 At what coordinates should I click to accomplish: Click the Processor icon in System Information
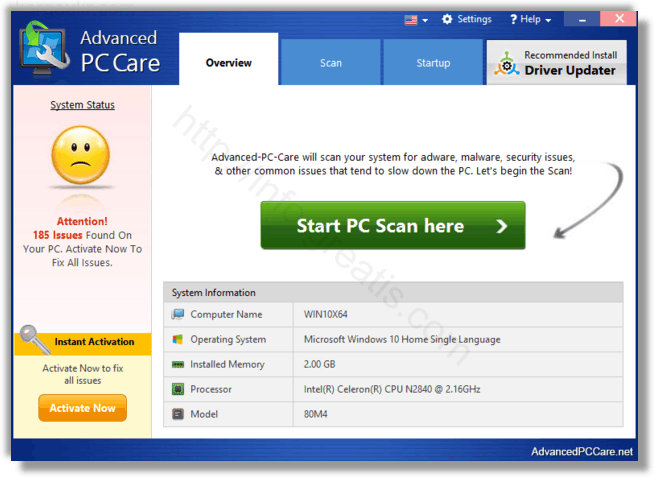coord(178,389)
